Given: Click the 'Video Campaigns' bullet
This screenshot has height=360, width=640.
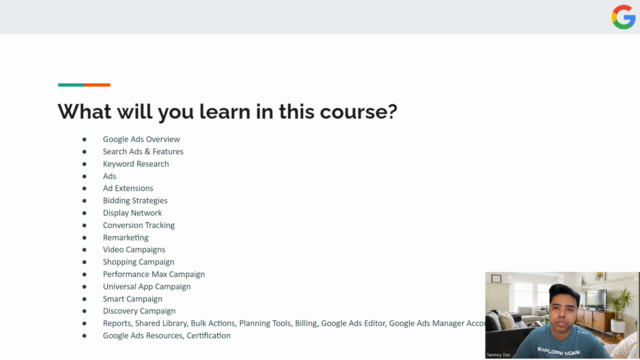Looking at the screenshot, I should (x=134, y=249).
